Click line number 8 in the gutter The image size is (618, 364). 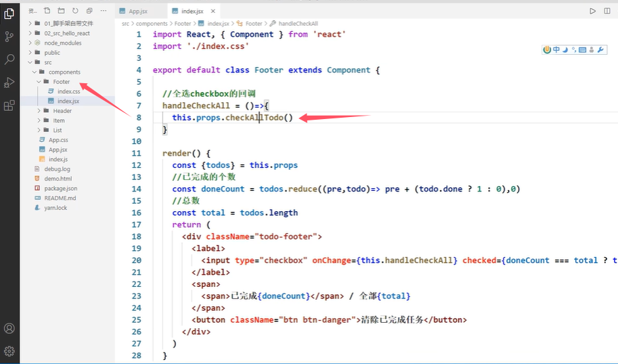(139, 118)
